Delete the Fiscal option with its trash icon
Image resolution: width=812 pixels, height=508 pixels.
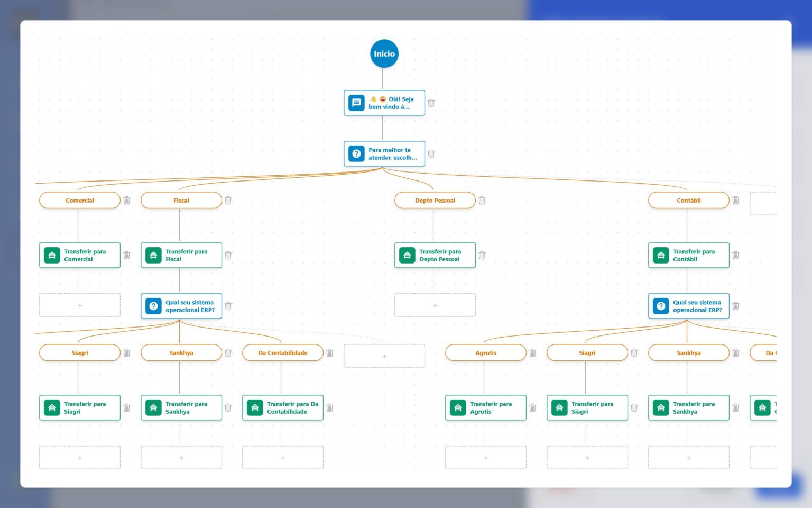point(228,200)
